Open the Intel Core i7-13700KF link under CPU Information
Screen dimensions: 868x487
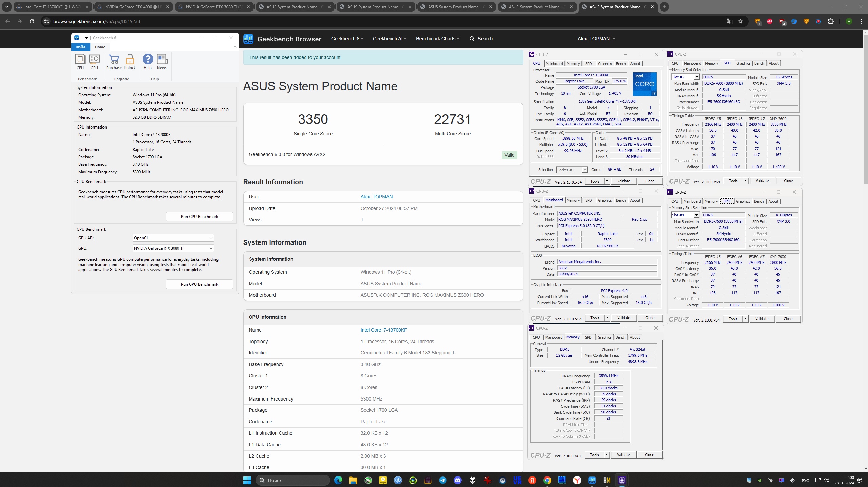383,330
